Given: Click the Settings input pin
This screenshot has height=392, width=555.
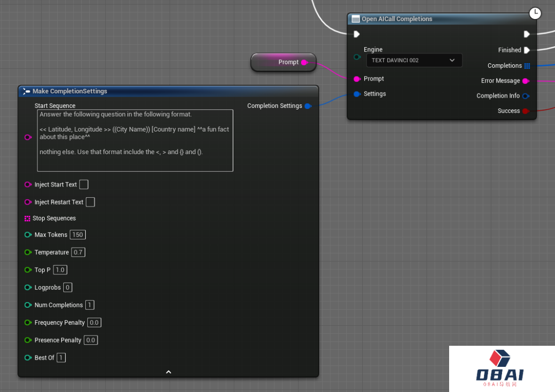Looking at the screenshot, I should click(357, 94).
